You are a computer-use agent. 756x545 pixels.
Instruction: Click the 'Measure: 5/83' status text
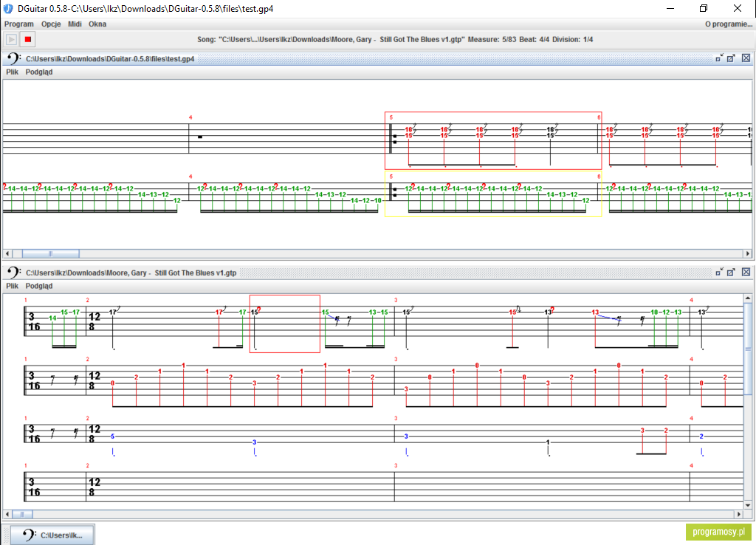click(492, 40)
